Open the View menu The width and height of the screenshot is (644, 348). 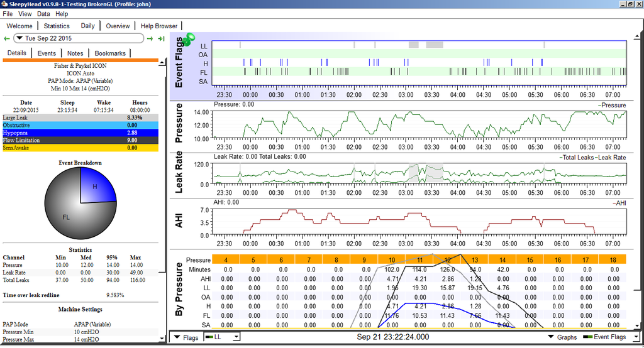tap(25, 14)
